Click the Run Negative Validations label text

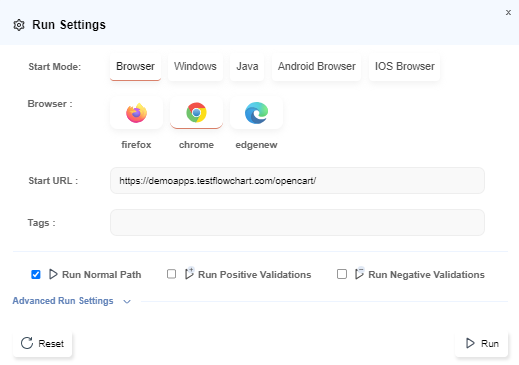pos(426,275)
